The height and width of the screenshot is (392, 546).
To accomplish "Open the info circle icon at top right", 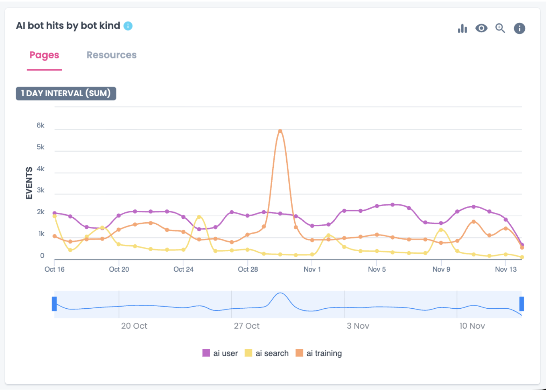I will [519, 28].
